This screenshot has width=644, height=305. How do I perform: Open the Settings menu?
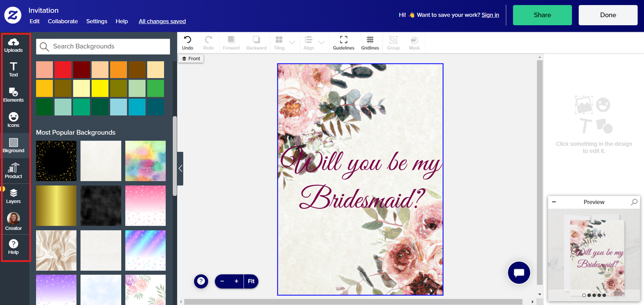[x=97, y=21]
